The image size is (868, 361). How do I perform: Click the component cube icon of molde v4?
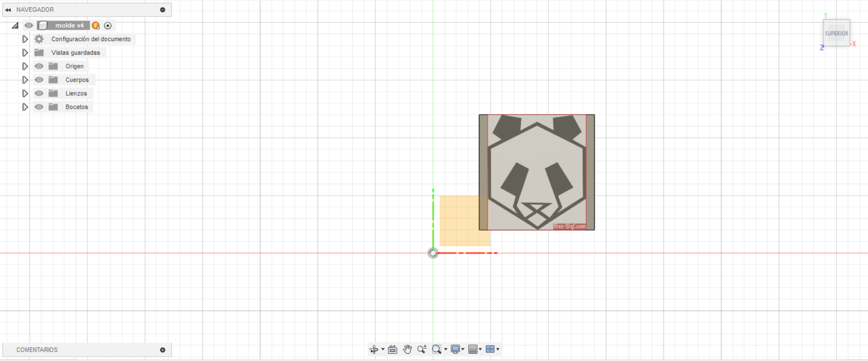click(x=43, y=25)
